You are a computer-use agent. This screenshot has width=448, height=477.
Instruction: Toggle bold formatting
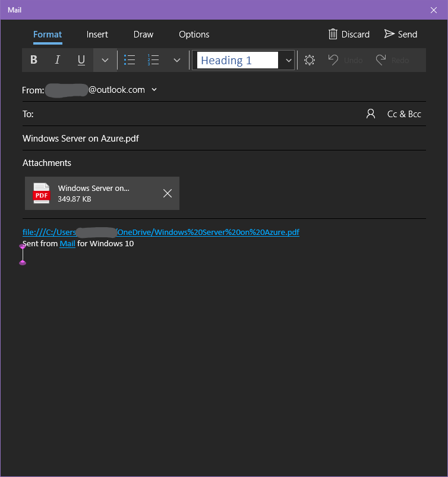tap(34, 60)
